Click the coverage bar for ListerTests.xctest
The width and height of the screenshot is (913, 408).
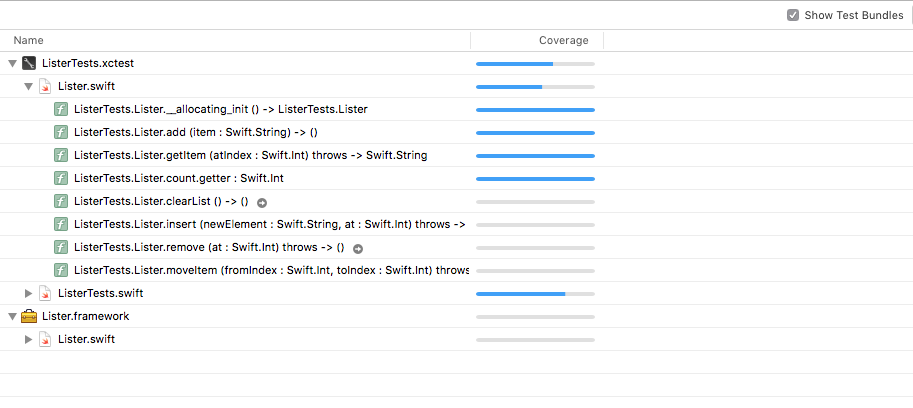coord(535,64)
